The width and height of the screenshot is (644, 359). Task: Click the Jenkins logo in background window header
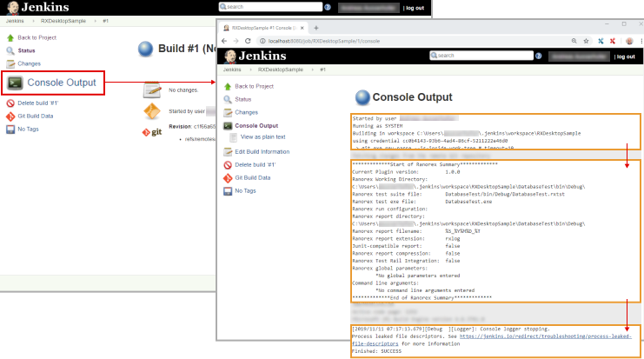click(x=37, y=7)
